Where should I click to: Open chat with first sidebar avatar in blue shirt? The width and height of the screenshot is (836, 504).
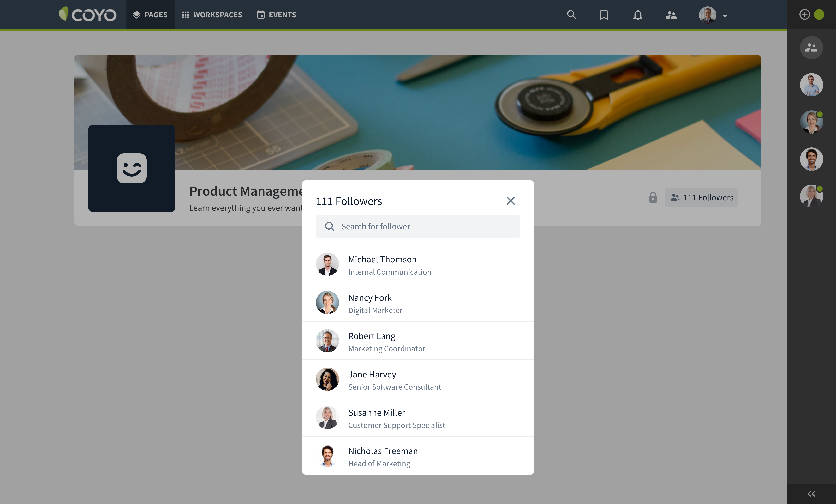pyautogui.click(x=811, y=85)
